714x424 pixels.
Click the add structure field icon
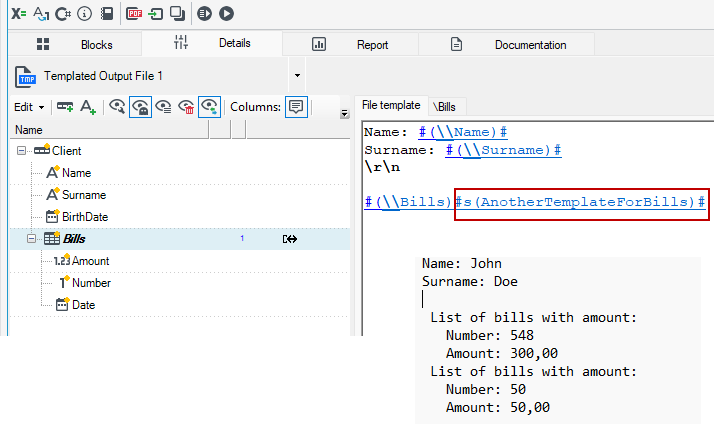tap(65, 107)
